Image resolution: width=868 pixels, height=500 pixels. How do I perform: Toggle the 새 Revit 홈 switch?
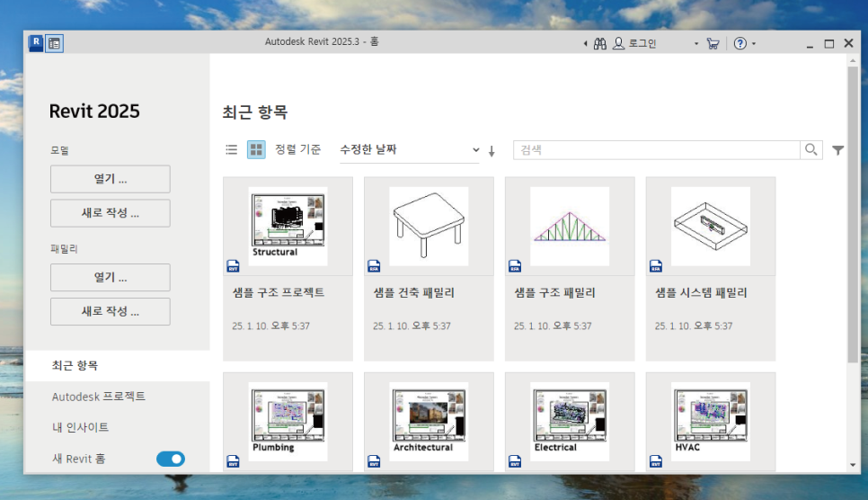coord(171,459)
